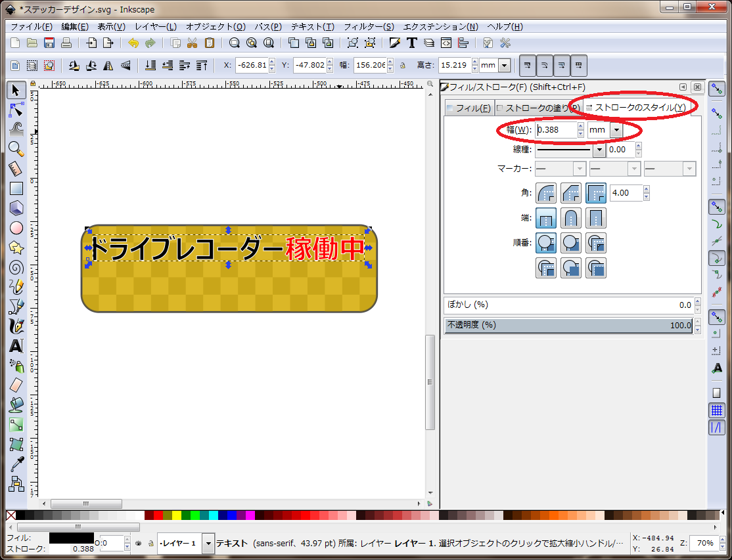Image resolution: width=732 pixels, height=560 pixels.
Task: Select the Node edit tool
Action: pos(16,109)
